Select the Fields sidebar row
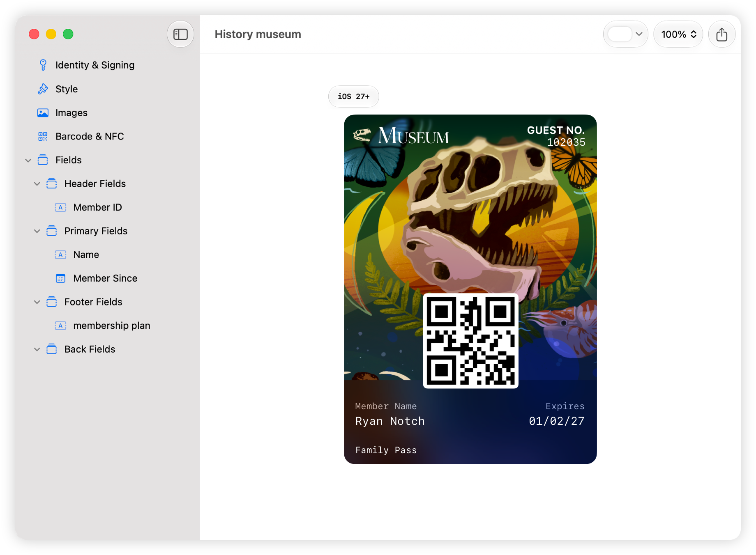The image size is (756, 555). (x=107, y=160)
